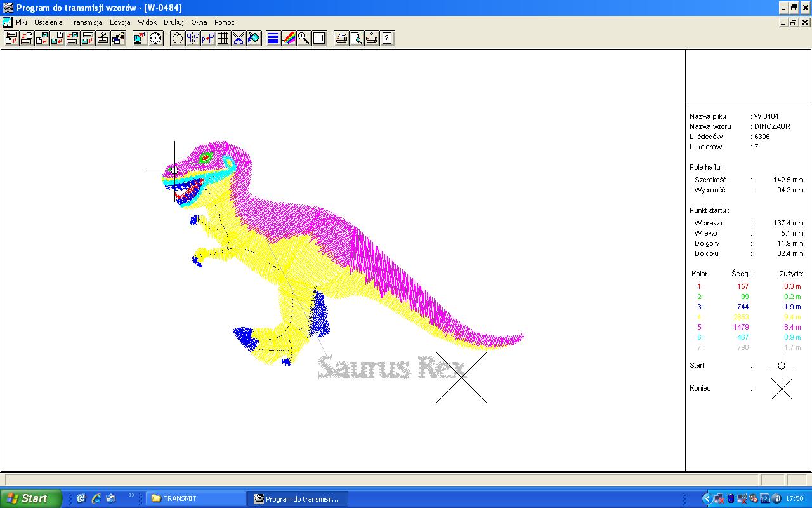Click the network tree diagram toolbar icon
812x508 pixels.
pos(118,38)
